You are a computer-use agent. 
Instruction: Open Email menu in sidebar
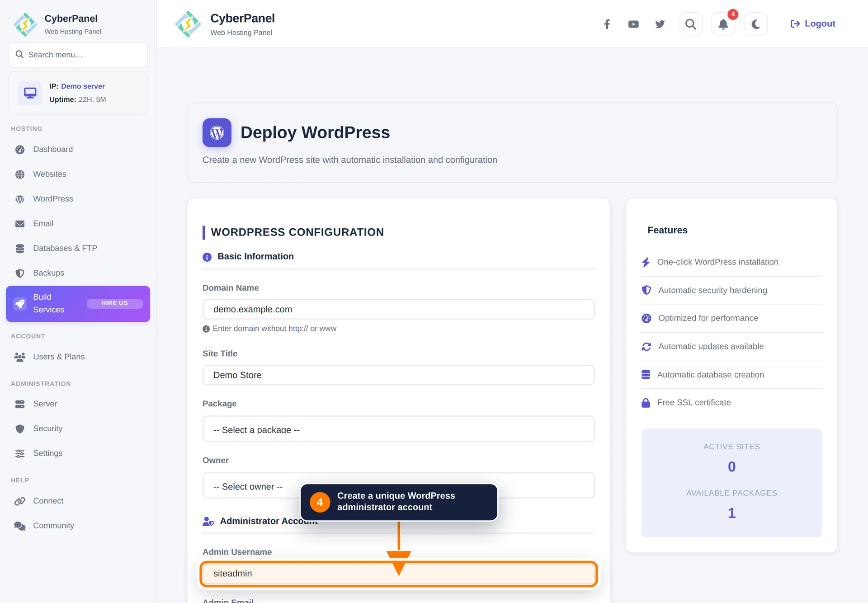point(78,223)
